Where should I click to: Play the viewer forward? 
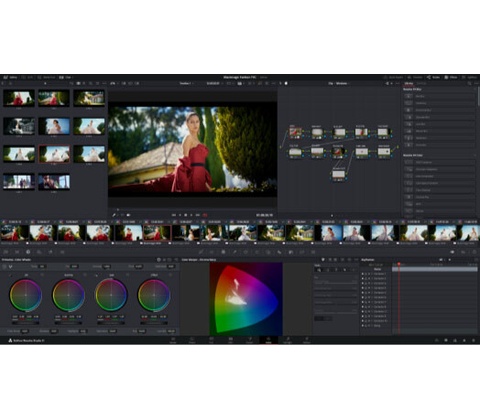(x=191, y=215)
